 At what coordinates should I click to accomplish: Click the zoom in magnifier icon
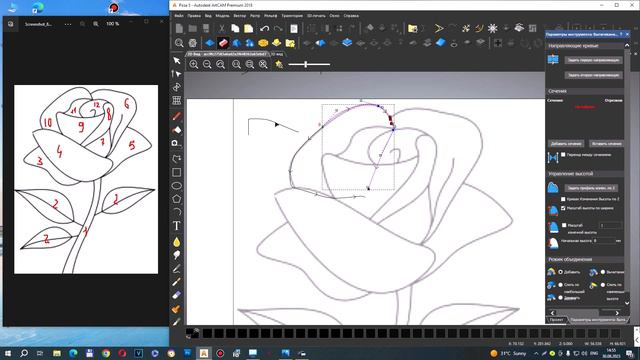click(x=194, y=64)
